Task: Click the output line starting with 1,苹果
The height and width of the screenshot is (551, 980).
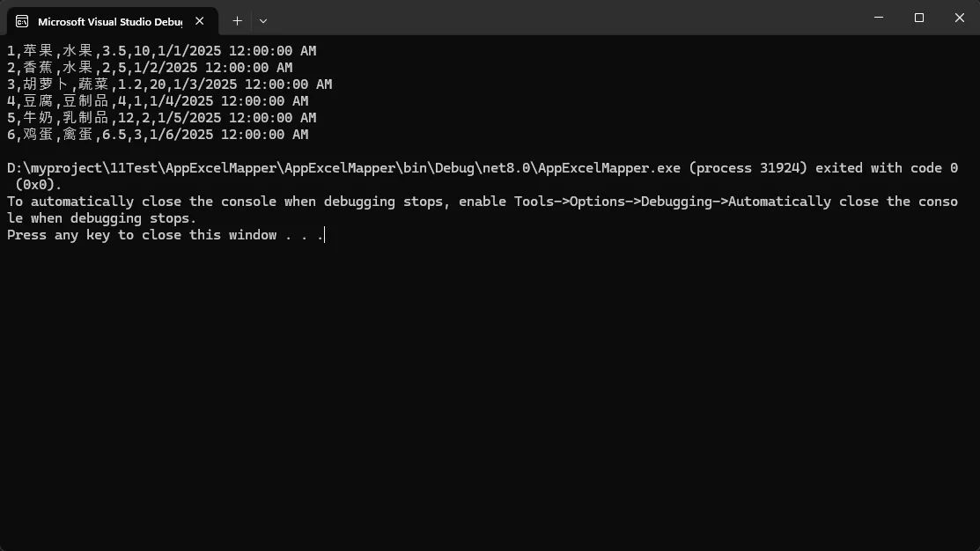Action: tap(161, 51)
